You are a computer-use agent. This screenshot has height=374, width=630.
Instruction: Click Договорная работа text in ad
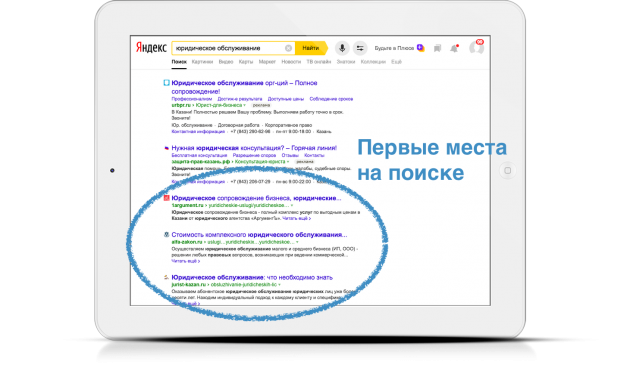(x=238, y=125)
